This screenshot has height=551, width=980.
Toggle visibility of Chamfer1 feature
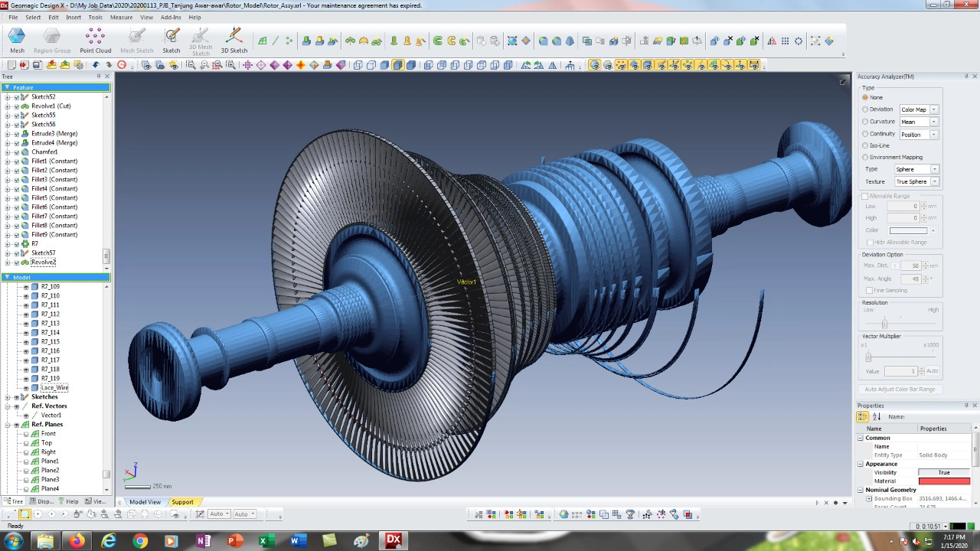pos(17,152)
